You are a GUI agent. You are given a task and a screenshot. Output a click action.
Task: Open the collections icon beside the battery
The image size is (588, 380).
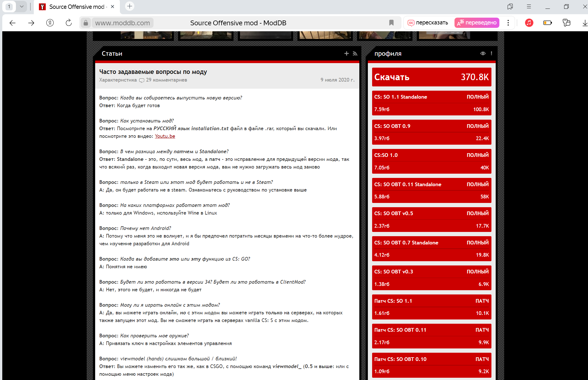566,23
